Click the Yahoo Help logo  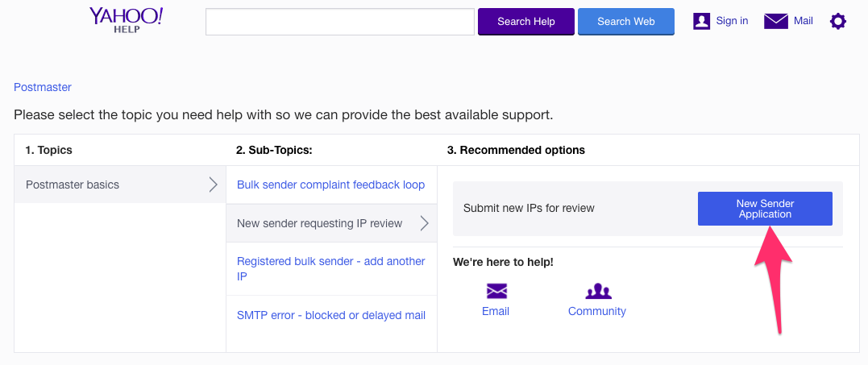tap(127, 20)
